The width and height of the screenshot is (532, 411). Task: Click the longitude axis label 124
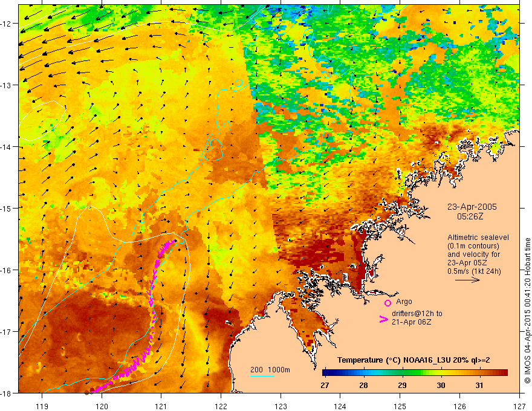click(x=340, y=406)
